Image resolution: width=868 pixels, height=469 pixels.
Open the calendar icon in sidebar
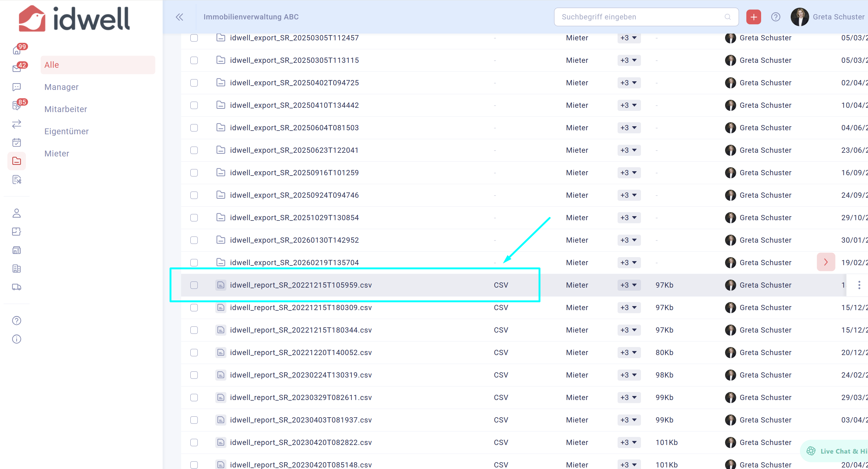click(17, 143)
